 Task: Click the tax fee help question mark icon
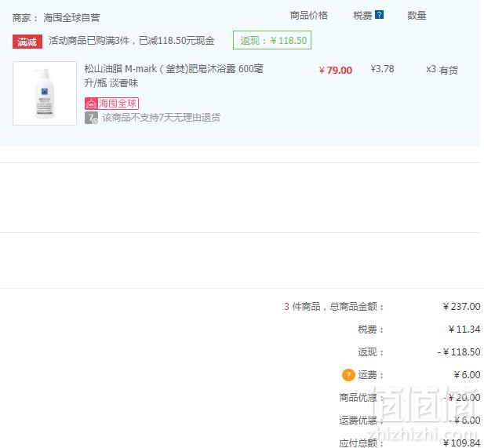[x=379, y=14]
